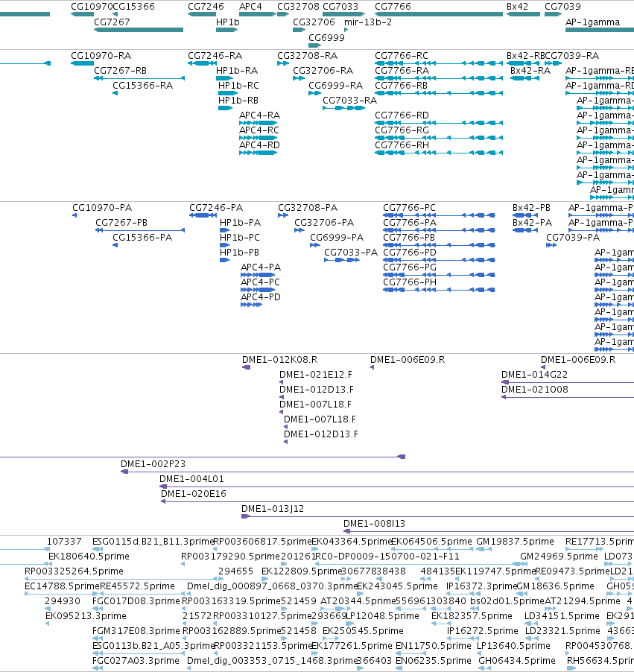Open the GH06434.5prime EST label
Image resolution: width=634 pixels, height=672 pixels.
point(517,661)
